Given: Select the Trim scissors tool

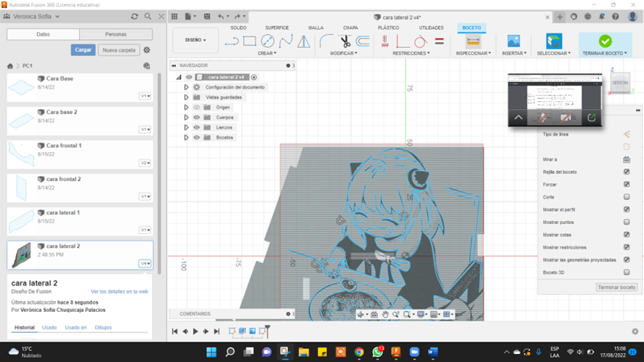Looking at the screenshot, I should click(x=345, y=41).
